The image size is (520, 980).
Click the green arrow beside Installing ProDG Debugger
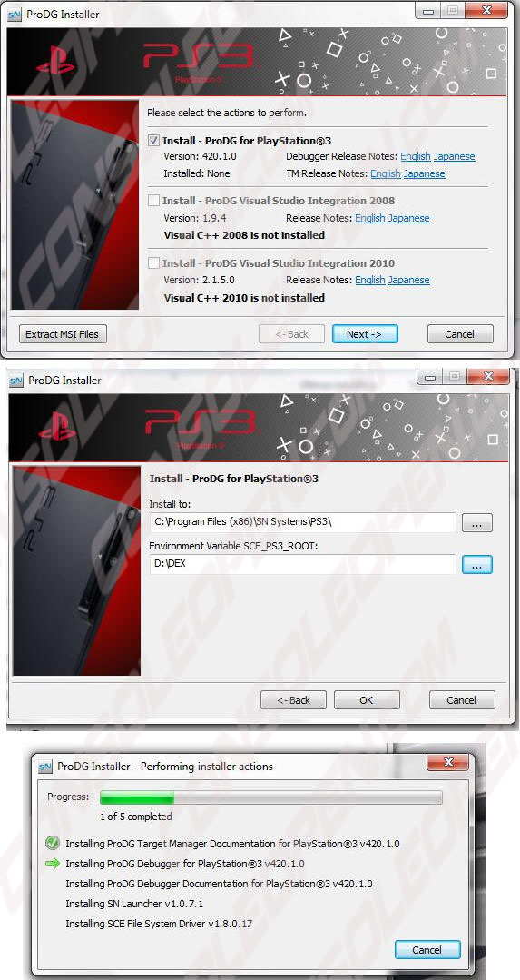[53, 863]
